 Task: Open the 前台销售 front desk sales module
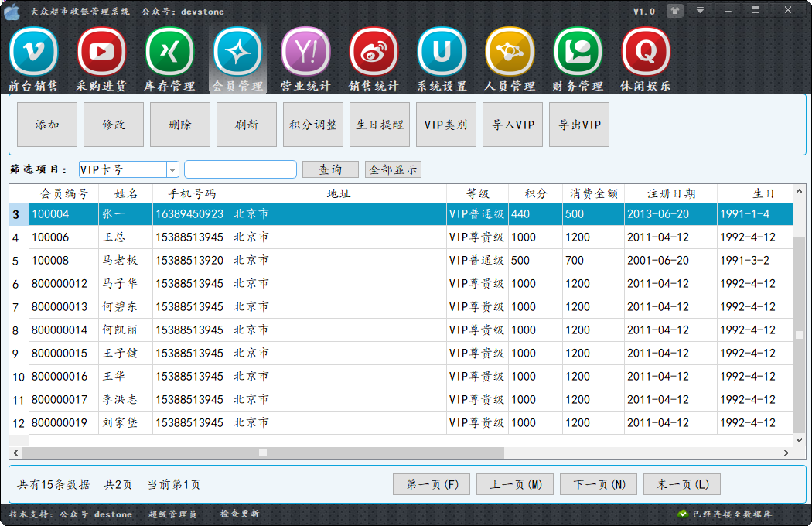point(34,60)
